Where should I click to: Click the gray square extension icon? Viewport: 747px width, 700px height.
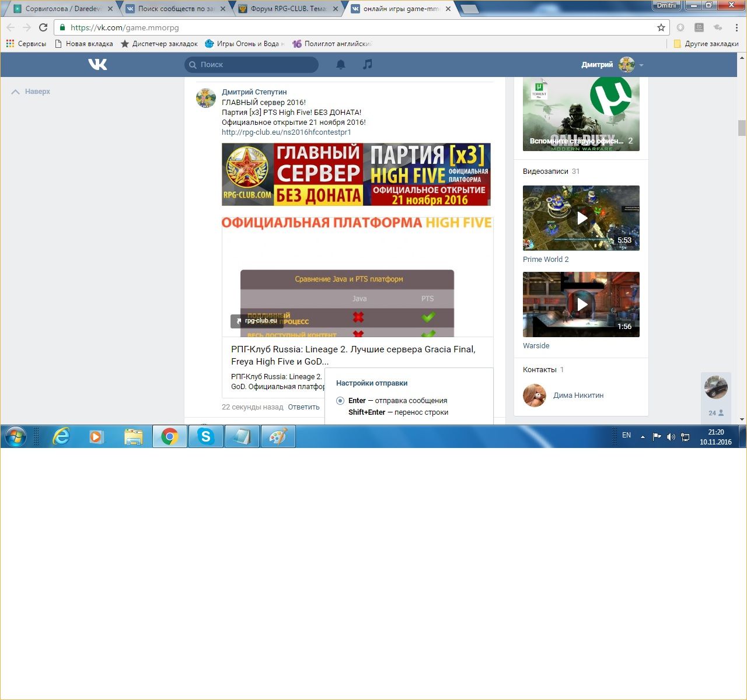pos(699,27)
